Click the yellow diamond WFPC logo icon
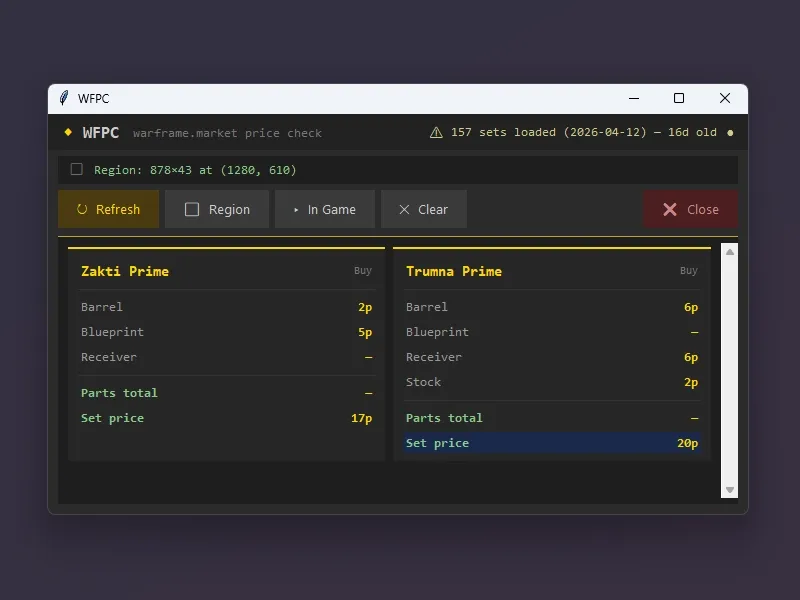The height and width of the screenshot is (600, 800). point(68,132)
